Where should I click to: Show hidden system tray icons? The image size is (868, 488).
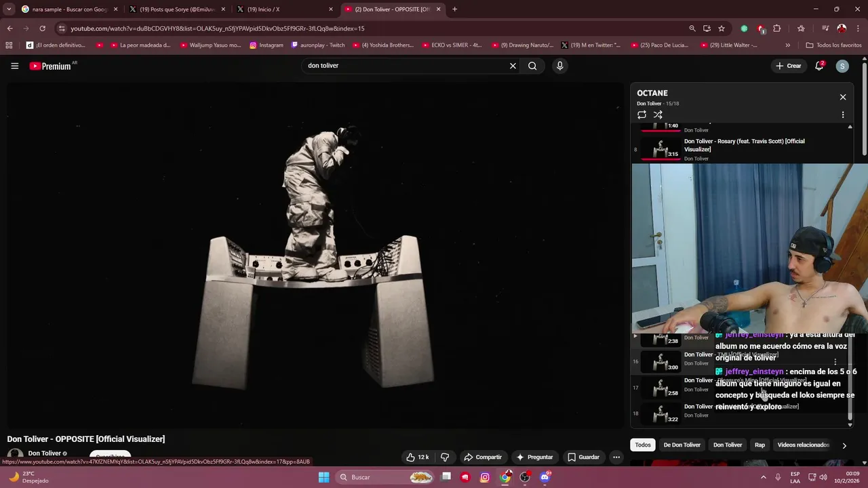point(764,477)
